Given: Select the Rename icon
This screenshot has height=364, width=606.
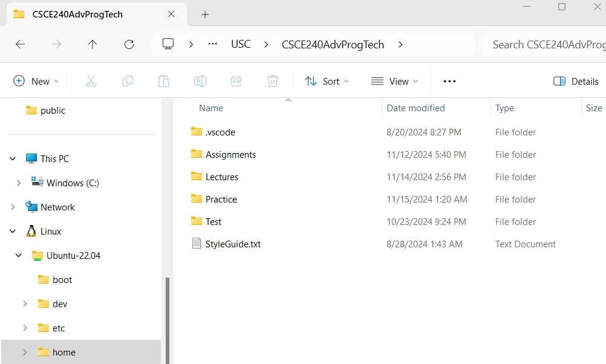Looking at the screenshot, I should coord(200,80).
